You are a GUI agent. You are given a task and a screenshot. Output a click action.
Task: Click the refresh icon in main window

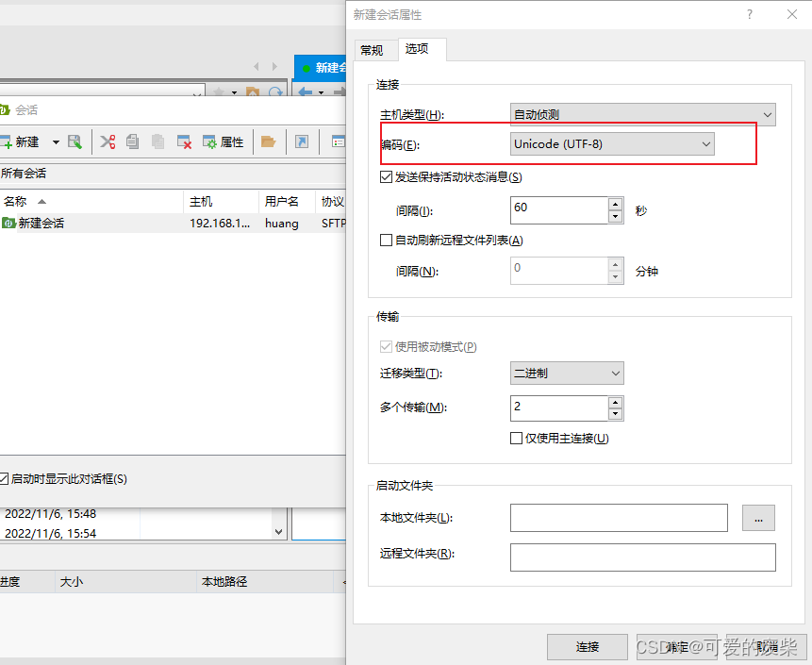pos(275,92)
